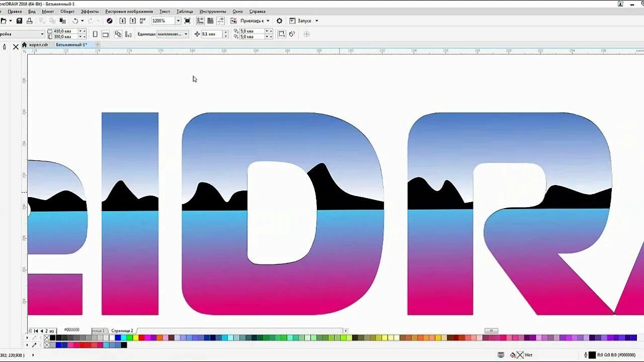Toggle Show rulers icon
Image resolution: width=644 pixels, height=362 pixels.
pos(200,21)
